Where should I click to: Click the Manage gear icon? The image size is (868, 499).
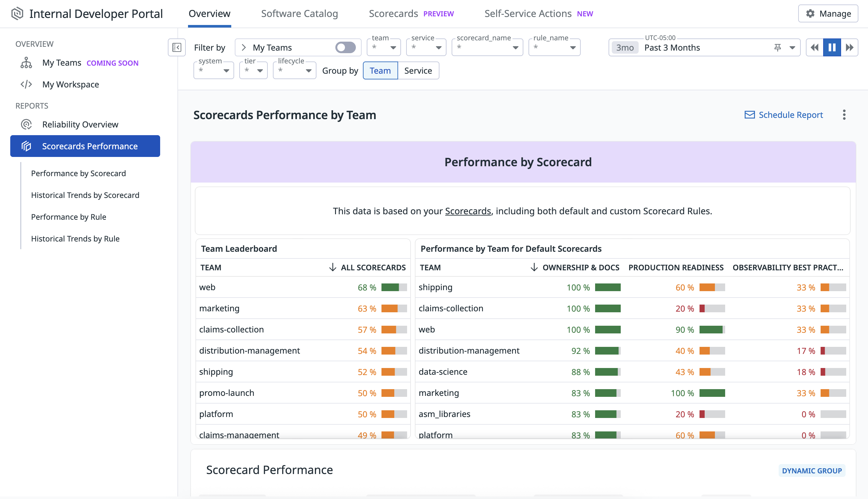pyautogui.click(x=810, y=14)
